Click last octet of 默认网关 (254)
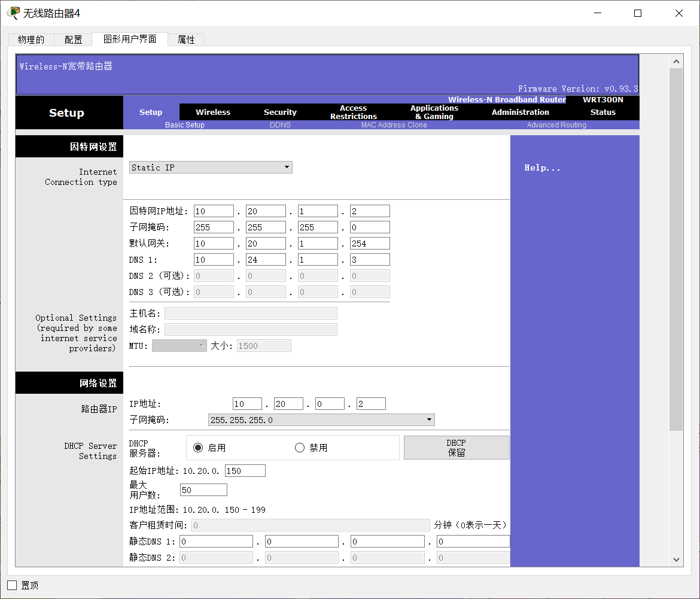This screenshot has width=700, height=599. (x=370, y=244)
